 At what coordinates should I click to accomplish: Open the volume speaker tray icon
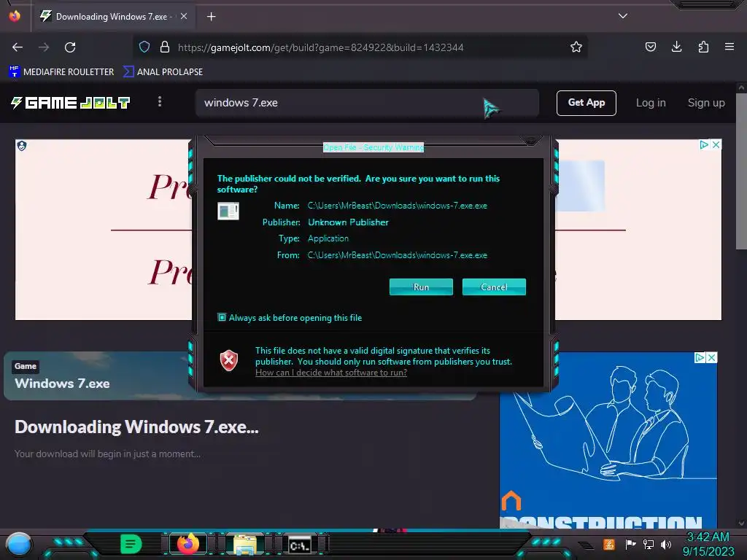point(666,544)
